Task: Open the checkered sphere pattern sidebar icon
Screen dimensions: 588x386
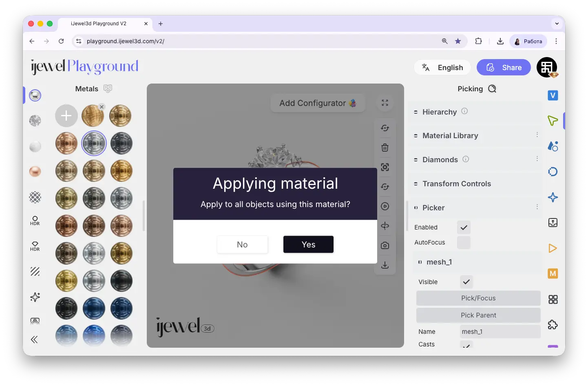Action: (x=35, y=197)
